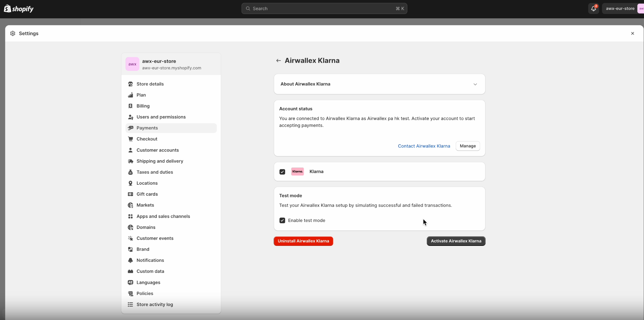Click the Settings gear icon

pos(13,33)
